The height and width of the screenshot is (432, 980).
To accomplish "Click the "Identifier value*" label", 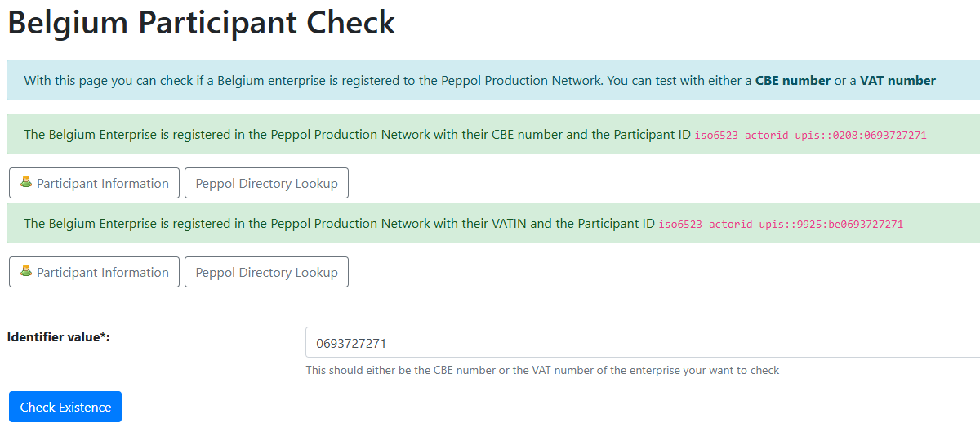I will pyautogui.click(x=58, y=336).
